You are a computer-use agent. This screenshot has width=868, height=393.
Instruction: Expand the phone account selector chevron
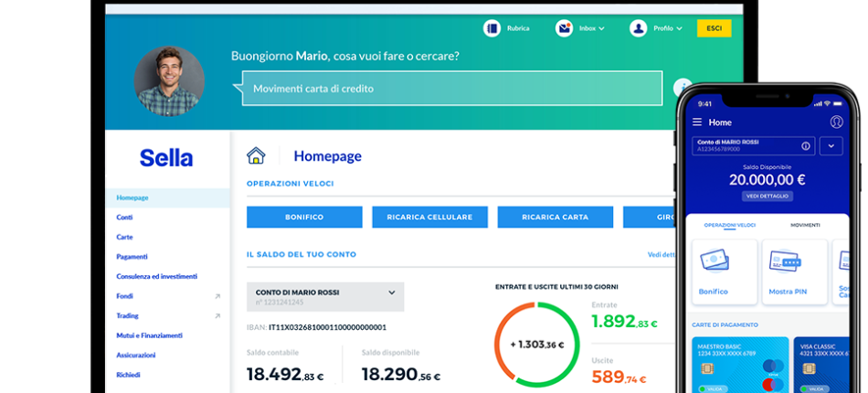pos(831,145)
